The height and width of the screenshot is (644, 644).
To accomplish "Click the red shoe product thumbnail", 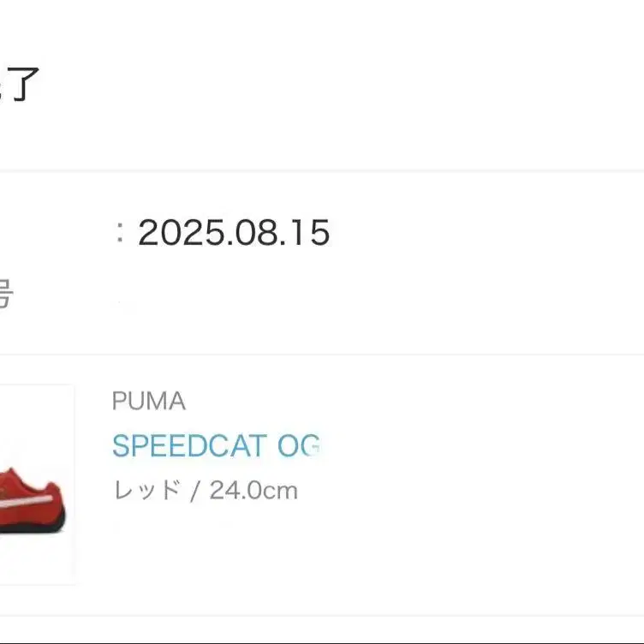I will click(37, 485).
